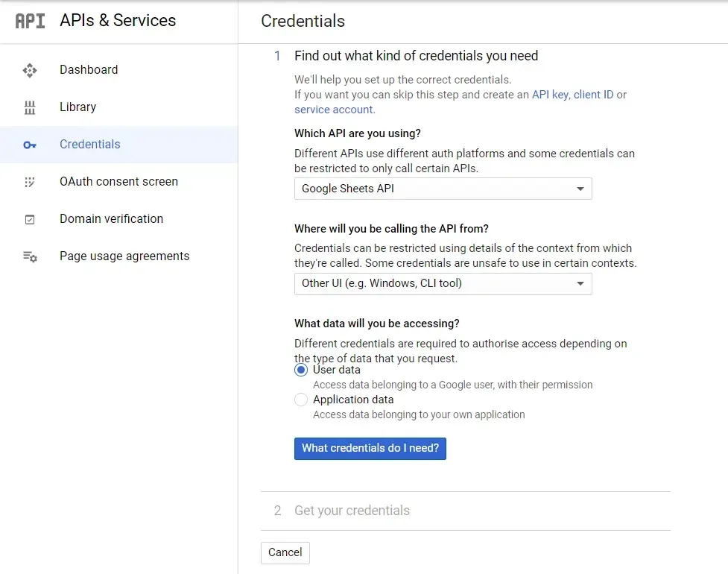Click the arrow on the Other UI selector

(580, 283)
